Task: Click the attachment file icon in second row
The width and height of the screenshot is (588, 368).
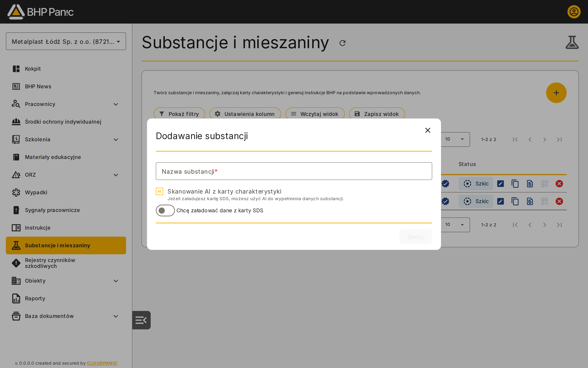Action: (530, 201)
